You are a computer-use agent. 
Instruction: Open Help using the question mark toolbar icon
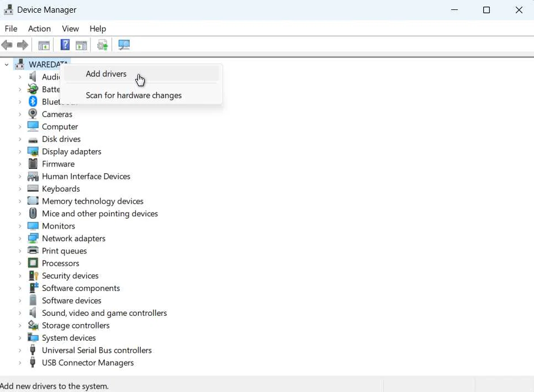pyautogui.click(x=65, y=45)
